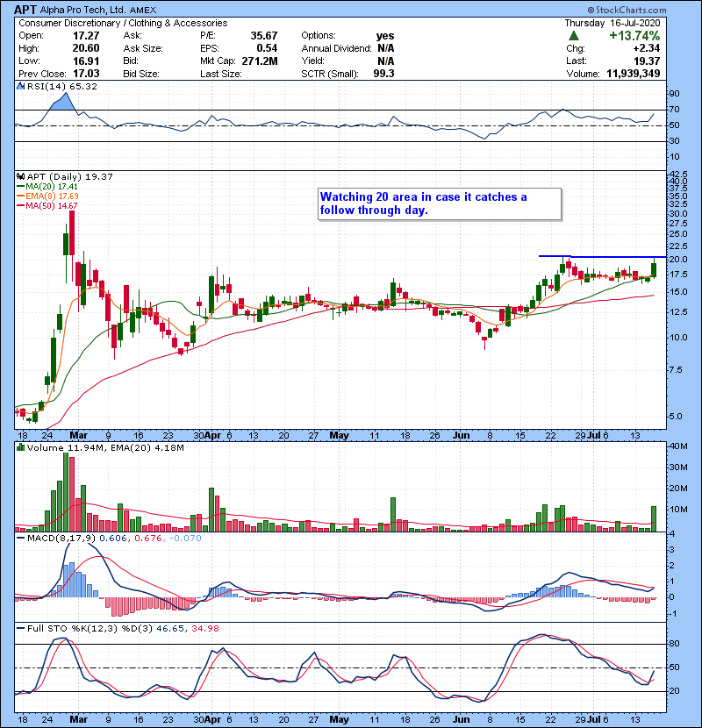
Task: Click the MACD(8,17,9) indicator label
Action: [x=61, y=539]
